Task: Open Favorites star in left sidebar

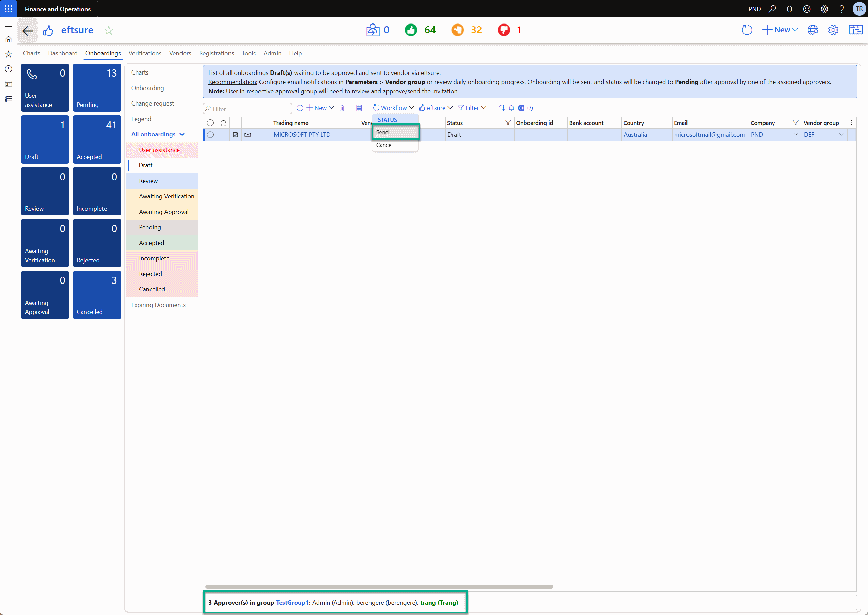Action: 8,54
